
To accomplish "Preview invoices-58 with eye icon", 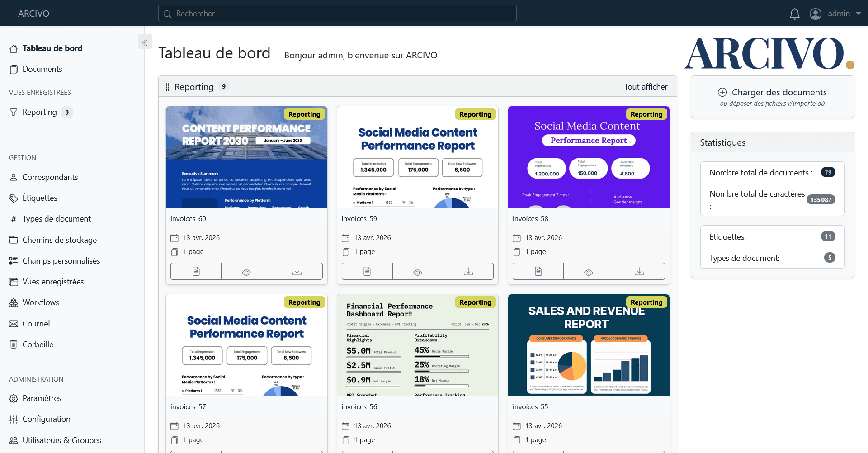I will [x=589, y=271].
